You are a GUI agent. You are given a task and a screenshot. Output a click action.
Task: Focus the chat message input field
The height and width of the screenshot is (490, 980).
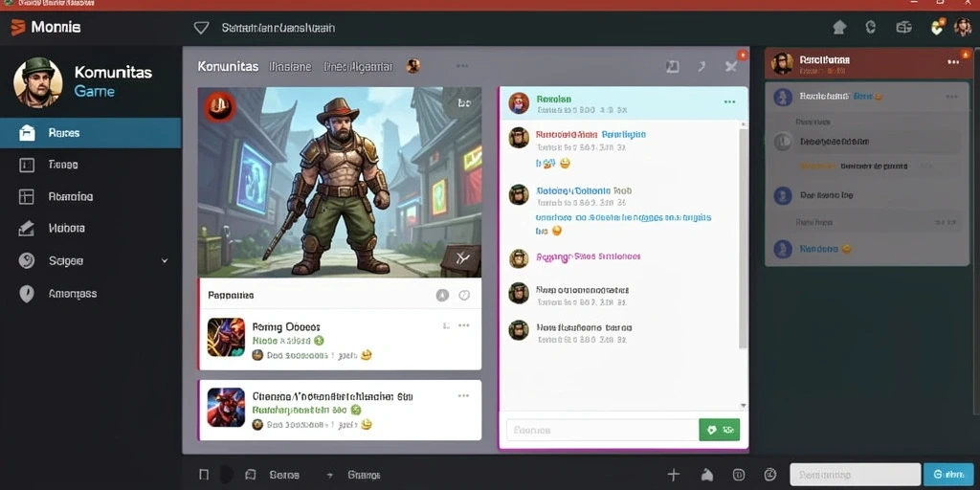[603, 430]
